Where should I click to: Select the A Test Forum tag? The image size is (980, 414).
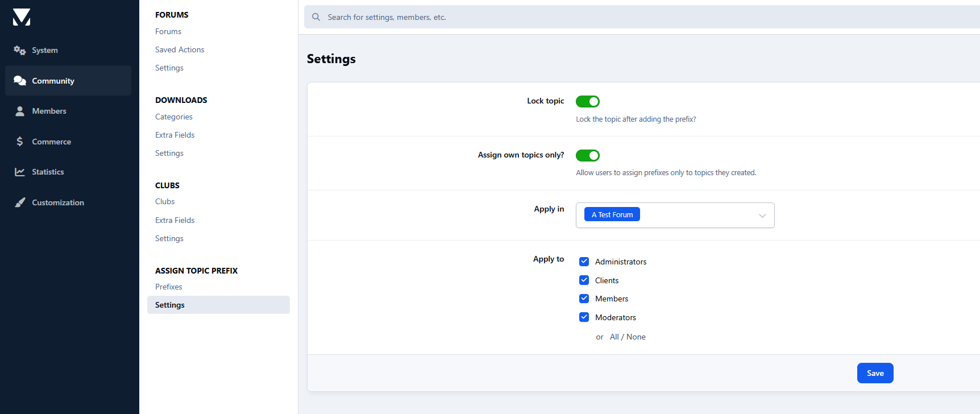[612, 214]
